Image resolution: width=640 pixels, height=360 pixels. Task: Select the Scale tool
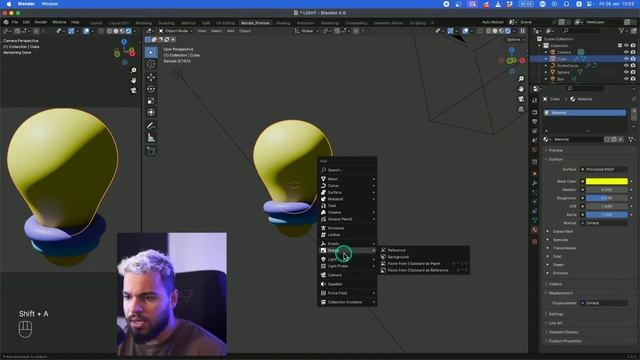151,101
